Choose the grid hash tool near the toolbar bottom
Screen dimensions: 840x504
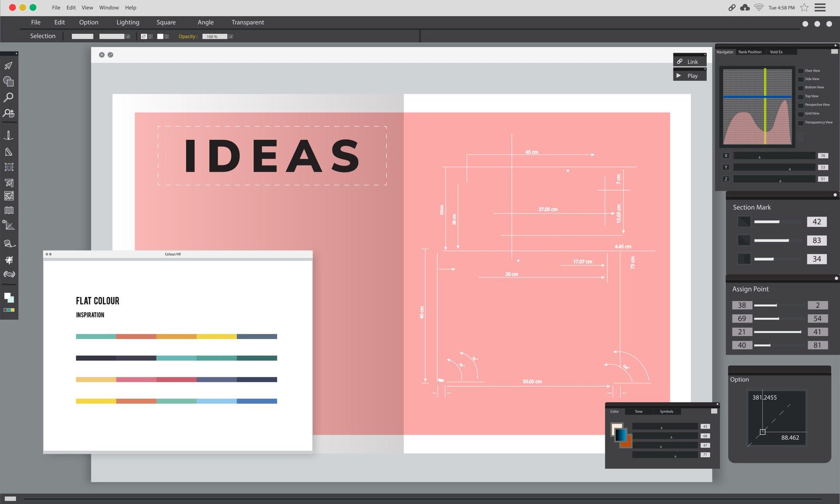8,259
